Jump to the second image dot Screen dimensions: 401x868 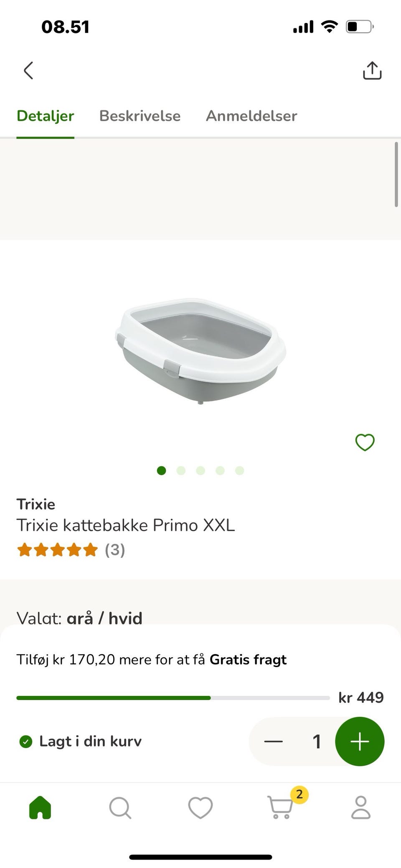point(181,471)
